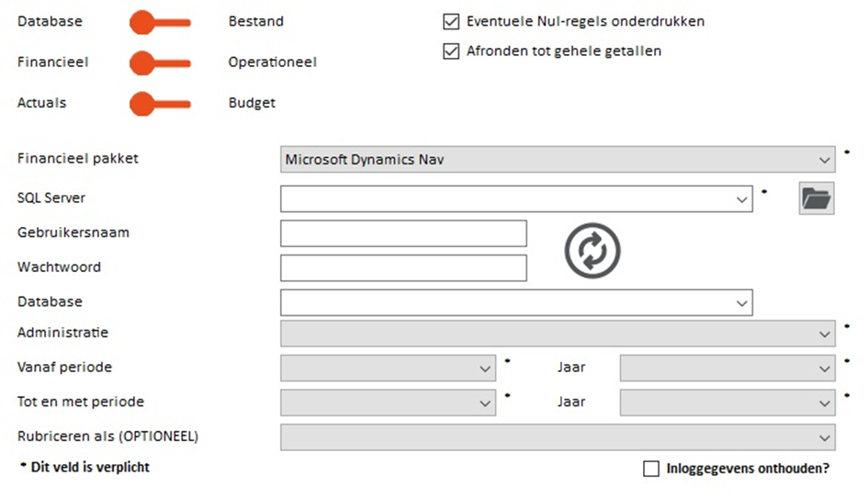The height and width of the screenshot is (499, 868).
Task: Uncheck Afronden tot gehele getallen checkbox
Action: [451, 51]
